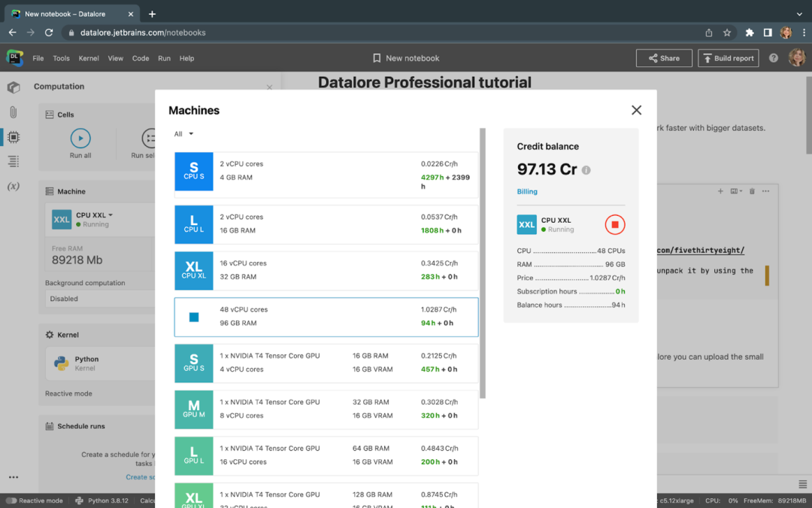
Task: Delete the cell using the trash icon
Action: coord(752,191)
